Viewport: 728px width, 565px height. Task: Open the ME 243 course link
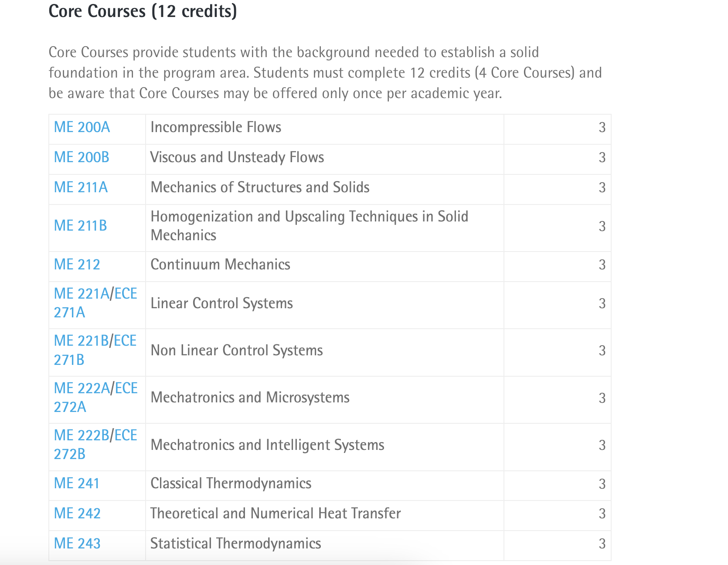point(77,544)
